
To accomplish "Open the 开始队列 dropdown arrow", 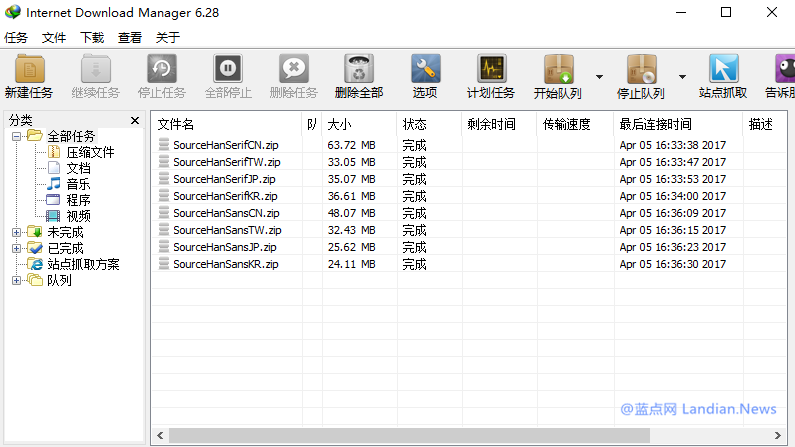I will (x=599, y=77).
